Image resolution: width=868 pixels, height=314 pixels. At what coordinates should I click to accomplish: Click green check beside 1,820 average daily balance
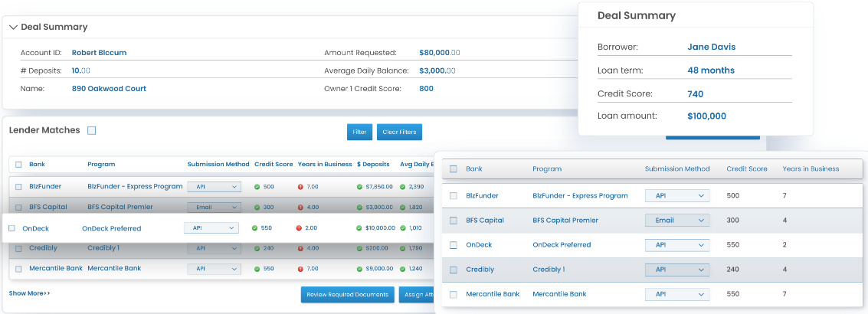point(402,207)
